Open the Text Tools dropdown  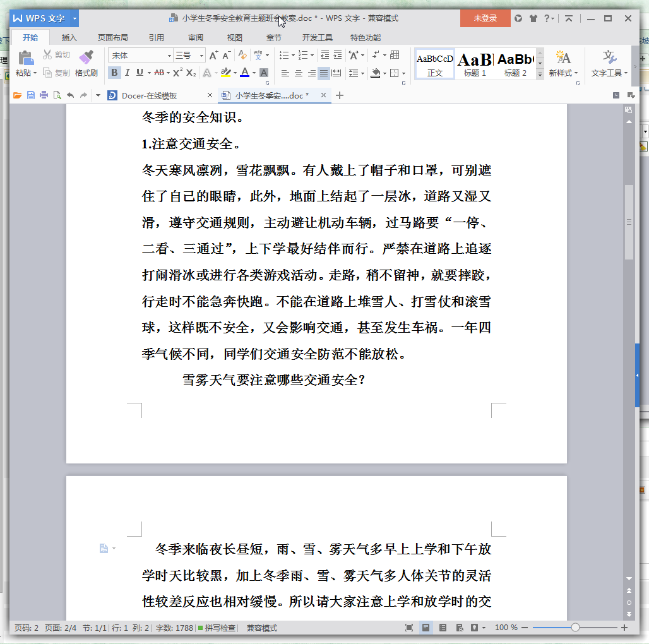coord(609,64)
